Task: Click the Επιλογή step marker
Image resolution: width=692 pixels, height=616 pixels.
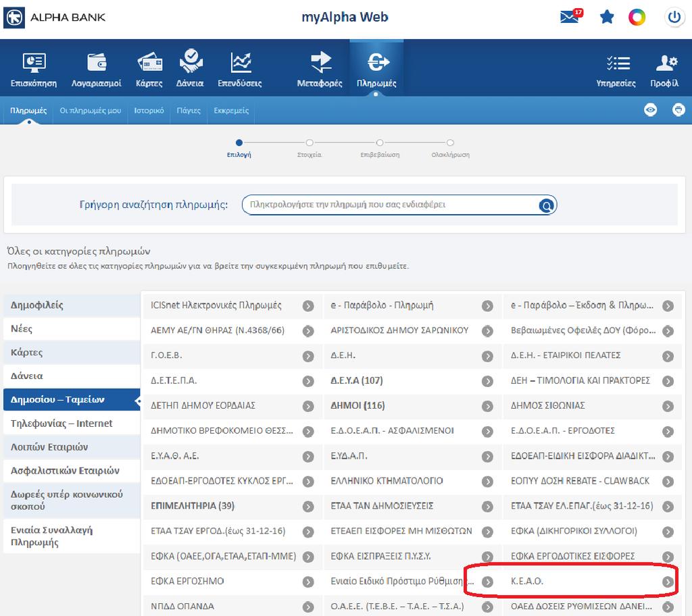Action: point(239,143)
